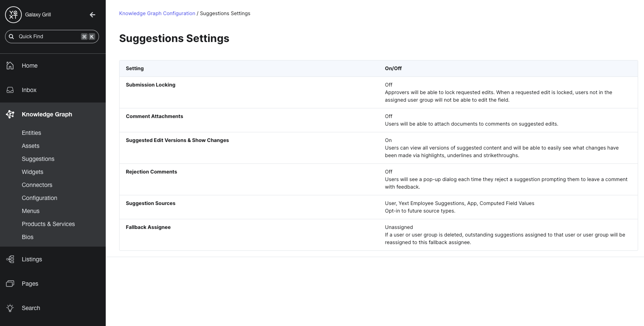644x326 pixels.
Task: Click inside the Quick Find search box
Action: pyautogui.click(x=46, y=37)
